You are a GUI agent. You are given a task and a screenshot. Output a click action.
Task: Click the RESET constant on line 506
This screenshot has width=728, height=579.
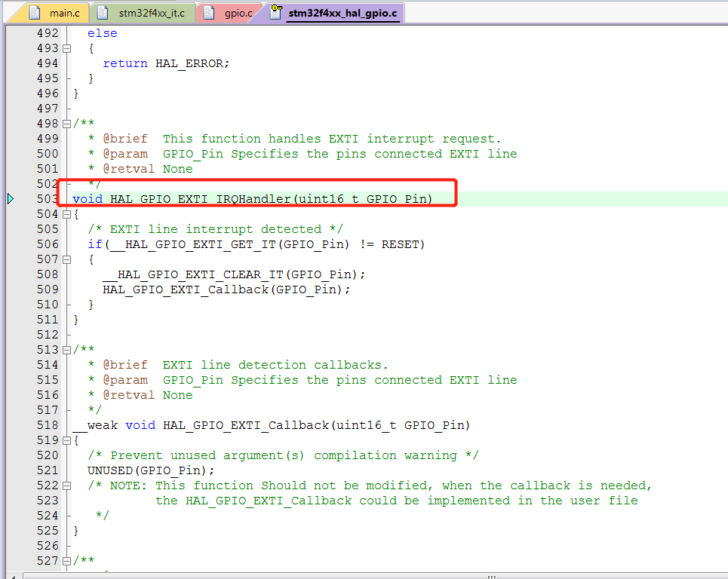tap(401, 244)
